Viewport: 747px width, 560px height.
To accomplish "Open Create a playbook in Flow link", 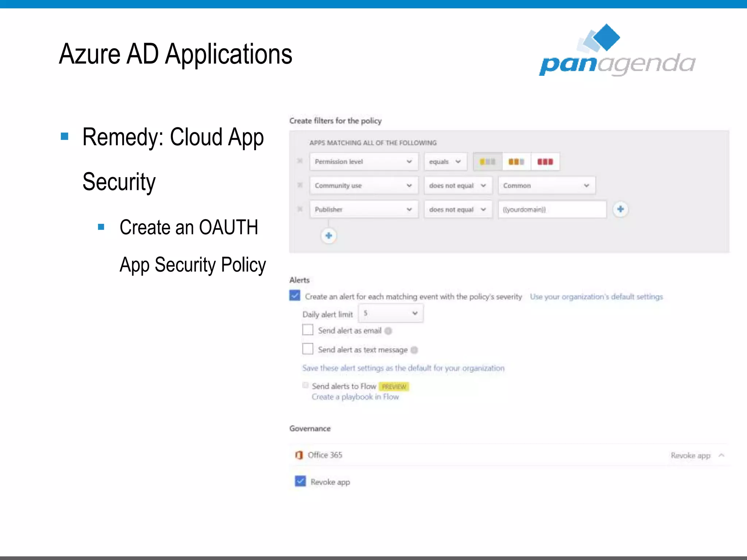I will 355,397.
